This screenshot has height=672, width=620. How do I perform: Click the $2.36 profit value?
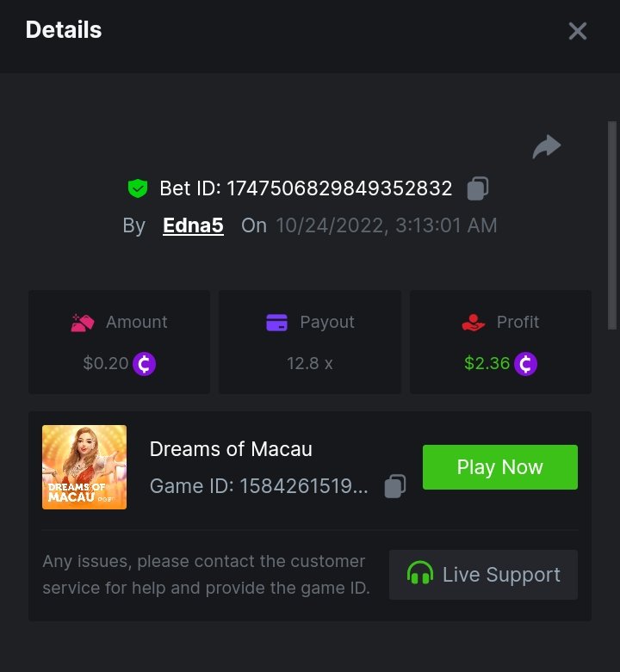click(x=487, y=363)
